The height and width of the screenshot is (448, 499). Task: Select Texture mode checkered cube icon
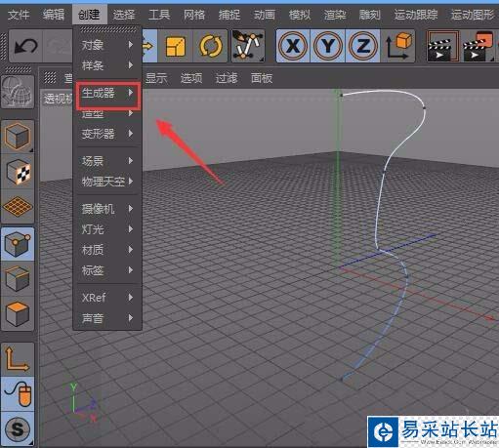(18, 172)
